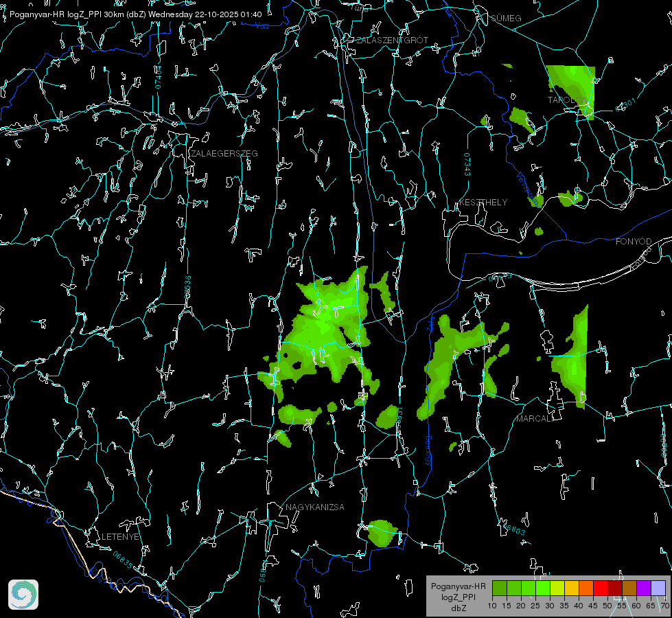Click the KESZTHELY town label
The height and width of the screenshot is (618, 672).
point(483,202)
